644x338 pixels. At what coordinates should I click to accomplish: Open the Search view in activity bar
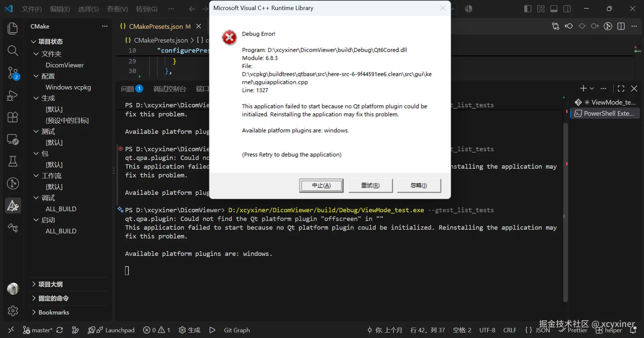13,51
